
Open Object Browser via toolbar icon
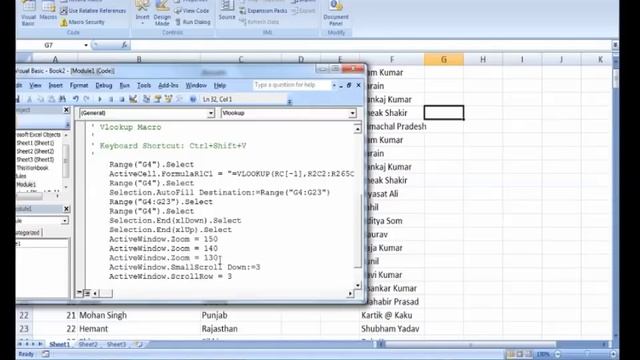pos(168,99)
